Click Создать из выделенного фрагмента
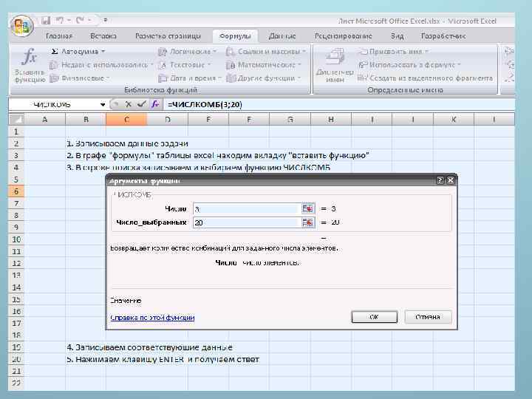The height and width of the screenshot is (399, 532). (426, 78)
